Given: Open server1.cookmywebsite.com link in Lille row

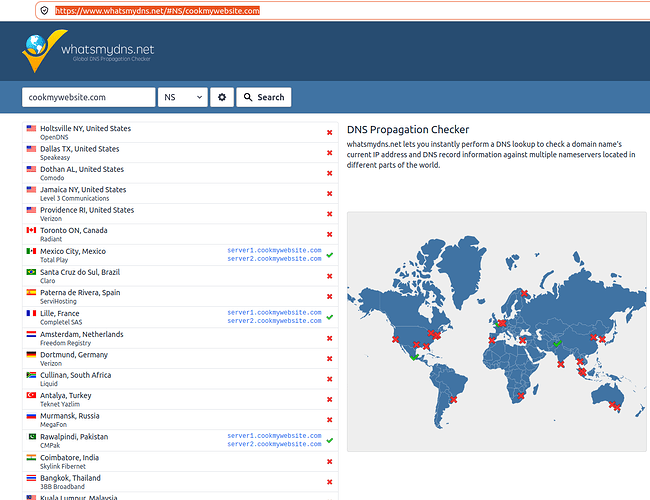Looking at the screenshot, I should coord(274,313).
